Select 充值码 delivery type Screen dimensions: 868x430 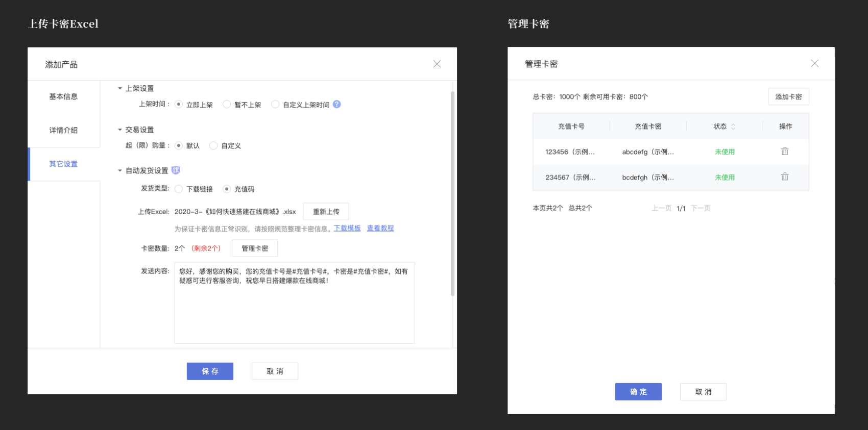tap(227, 189)
